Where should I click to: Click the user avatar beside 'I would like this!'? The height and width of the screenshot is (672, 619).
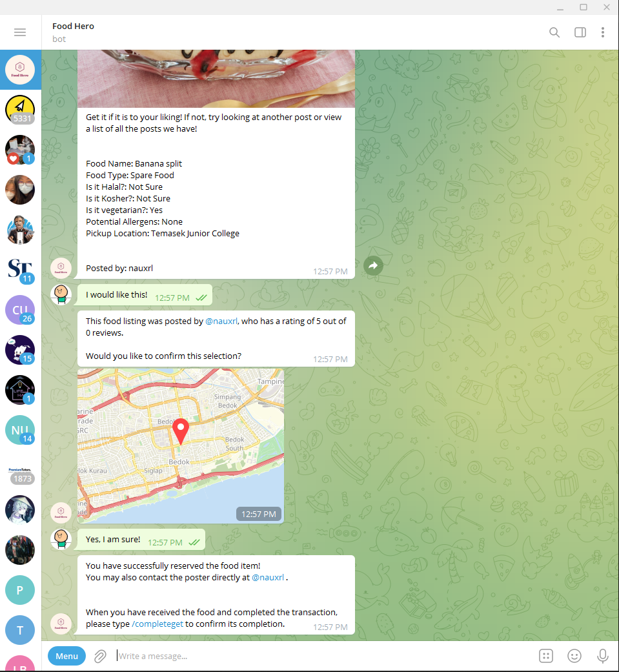pos(61,294)
